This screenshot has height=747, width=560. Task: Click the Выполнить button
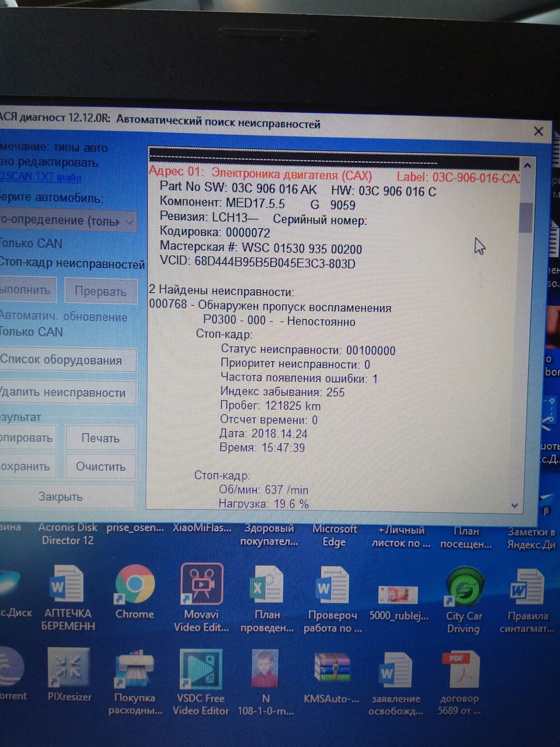click(27, 290)
